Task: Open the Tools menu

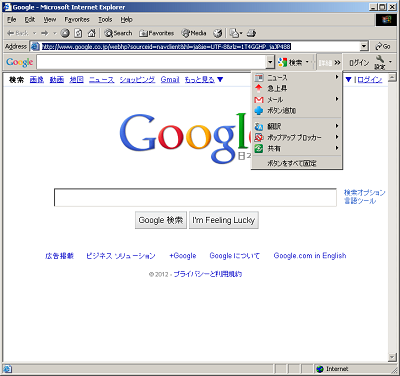Action: [x=105, y=20]
